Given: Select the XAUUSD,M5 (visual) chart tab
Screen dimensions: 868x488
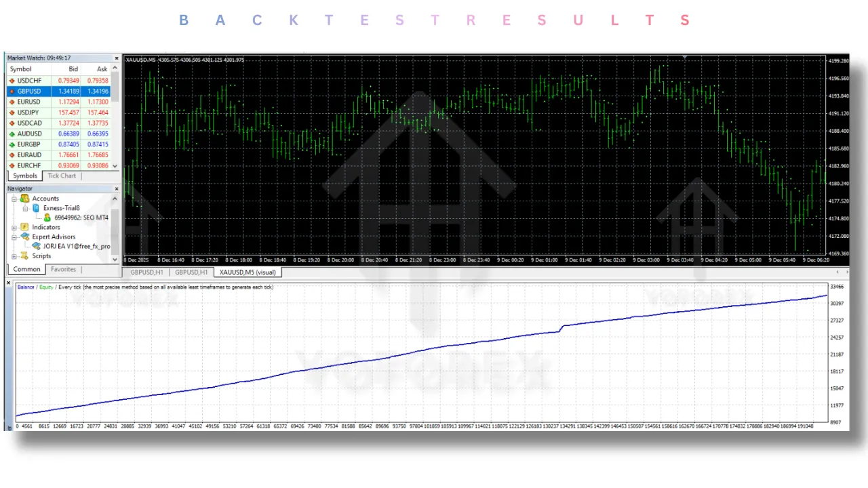Looking at the screenshot, I should [x=248, y=272].
